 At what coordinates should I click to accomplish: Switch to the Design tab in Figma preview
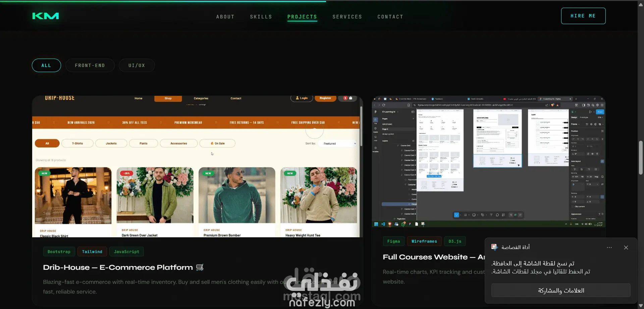[574, 117]
